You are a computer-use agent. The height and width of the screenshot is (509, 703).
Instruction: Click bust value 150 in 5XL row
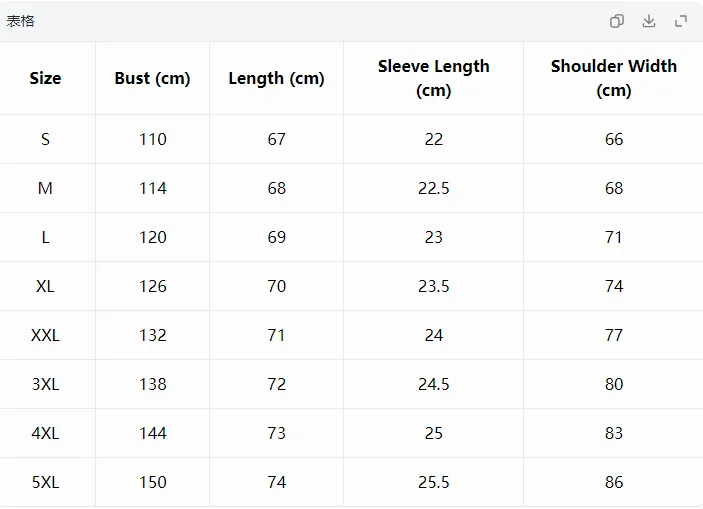[153, 482]
